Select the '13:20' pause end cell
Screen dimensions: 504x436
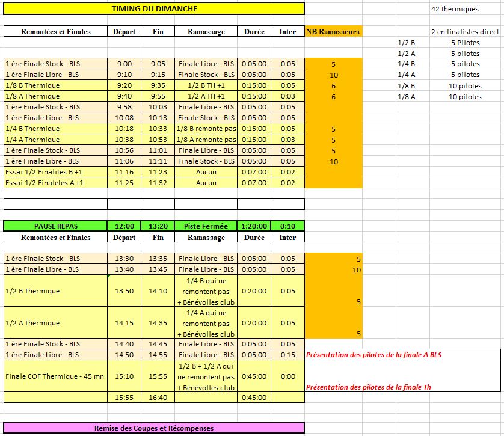158,226
